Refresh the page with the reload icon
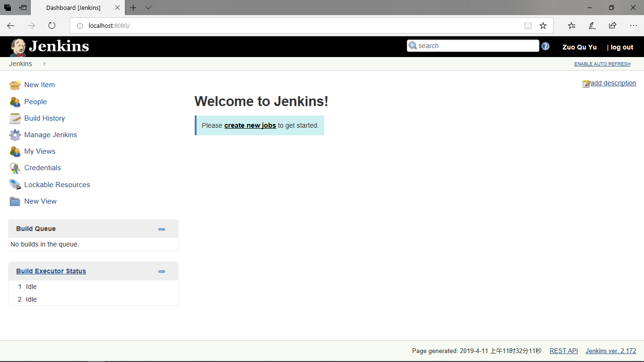644x362 pixels. click(x=52, y=25)
